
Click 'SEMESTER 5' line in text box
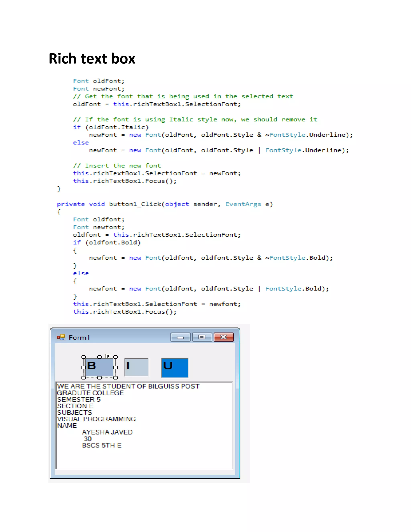(79, 400)
